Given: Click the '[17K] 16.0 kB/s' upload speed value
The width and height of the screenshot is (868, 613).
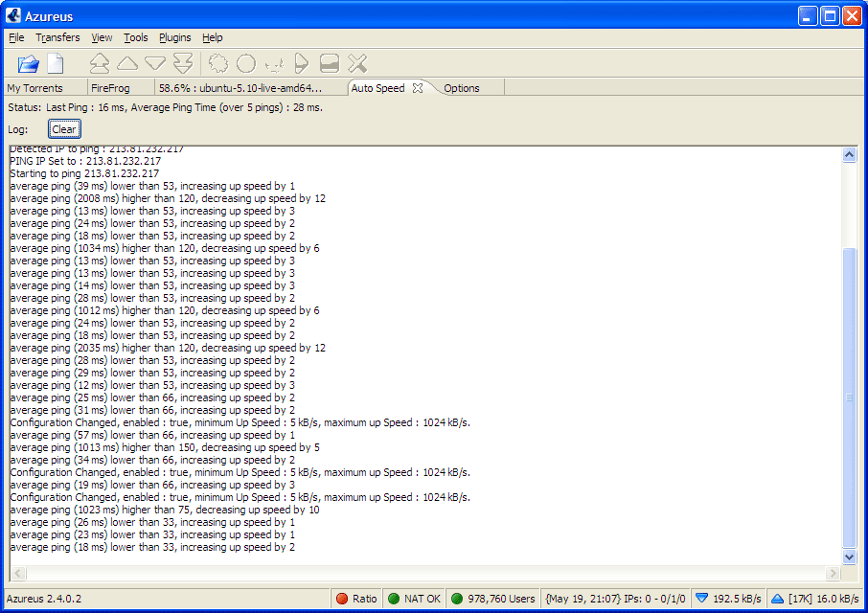Looking at the screenshot, I should 824,599.
